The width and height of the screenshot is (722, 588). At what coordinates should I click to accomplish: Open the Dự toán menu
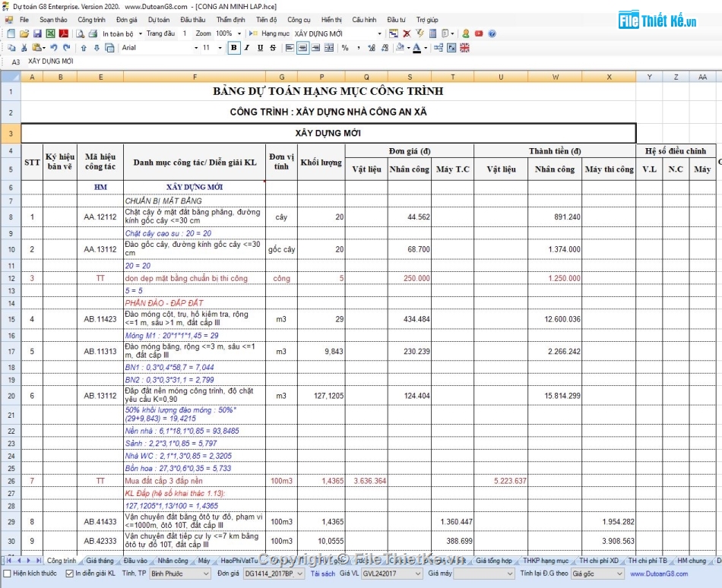[159, 20]
